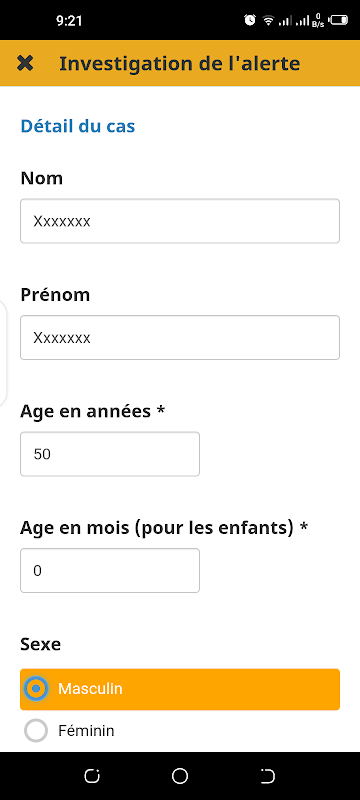
Task: Focus the Prénom input field
Action: pos(180,337)
